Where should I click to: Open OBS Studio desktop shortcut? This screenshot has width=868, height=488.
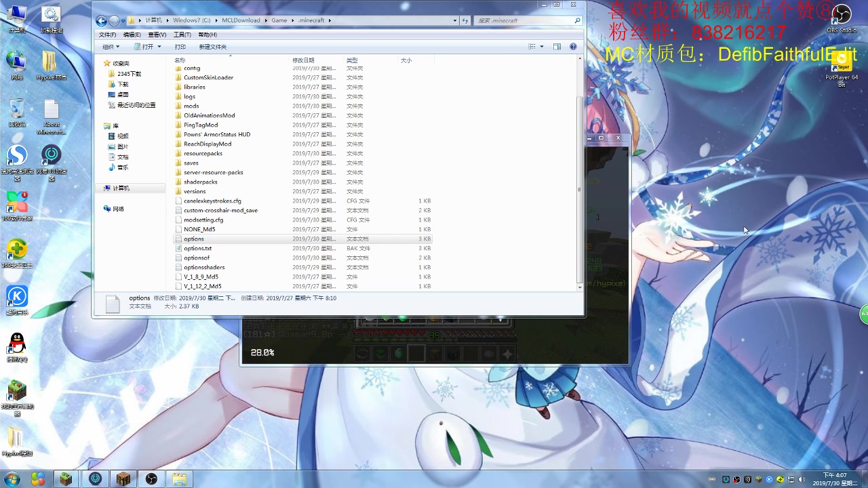(x=842, y=19)
